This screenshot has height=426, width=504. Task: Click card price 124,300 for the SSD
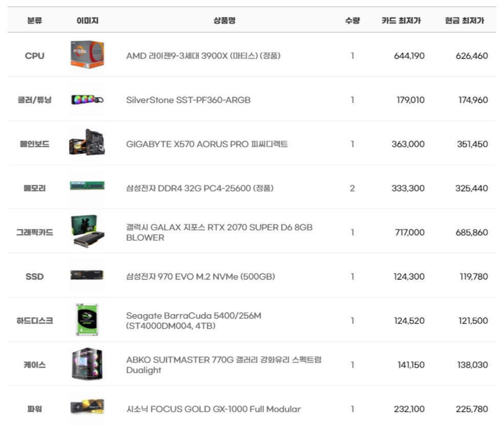point(409,276)
